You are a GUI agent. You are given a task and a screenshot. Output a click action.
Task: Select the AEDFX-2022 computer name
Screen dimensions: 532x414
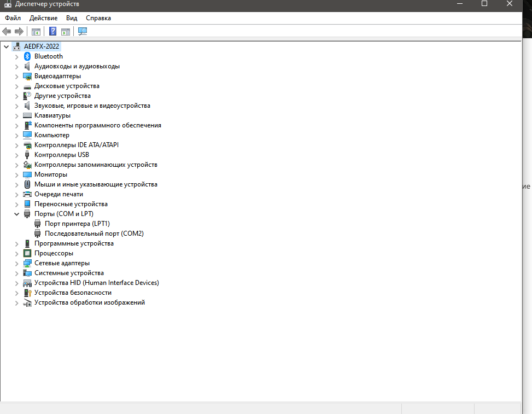pyautogui.click(x=42, y=46)
